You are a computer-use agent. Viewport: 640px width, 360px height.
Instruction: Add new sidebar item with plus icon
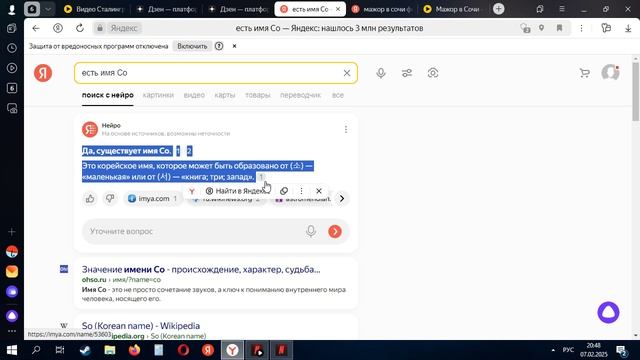click(x=12, y=232)
